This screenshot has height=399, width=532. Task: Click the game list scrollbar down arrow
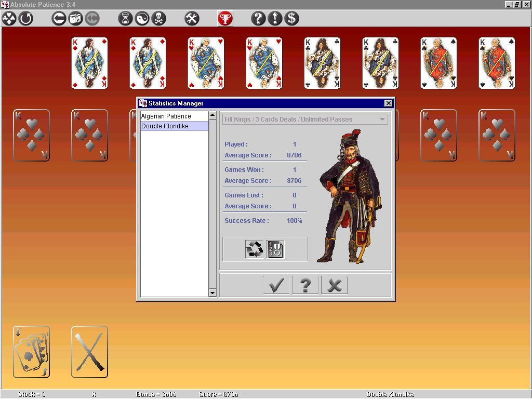212,292
